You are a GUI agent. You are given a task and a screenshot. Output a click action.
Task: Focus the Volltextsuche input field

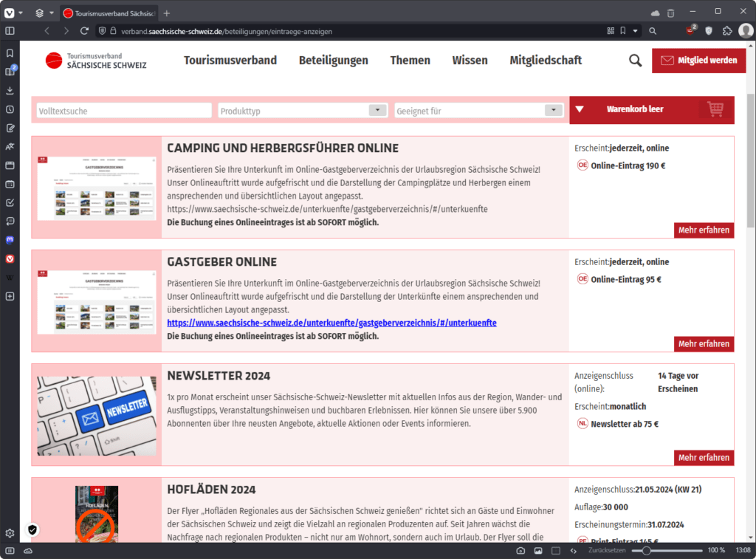124,111
